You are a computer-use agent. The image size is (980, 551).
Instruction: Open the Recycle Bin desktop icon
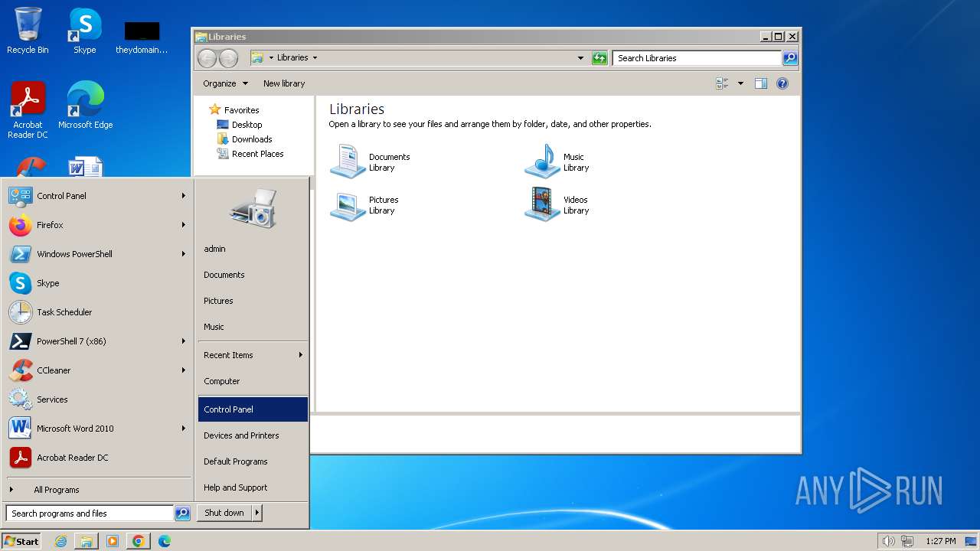tap(28, 31)
